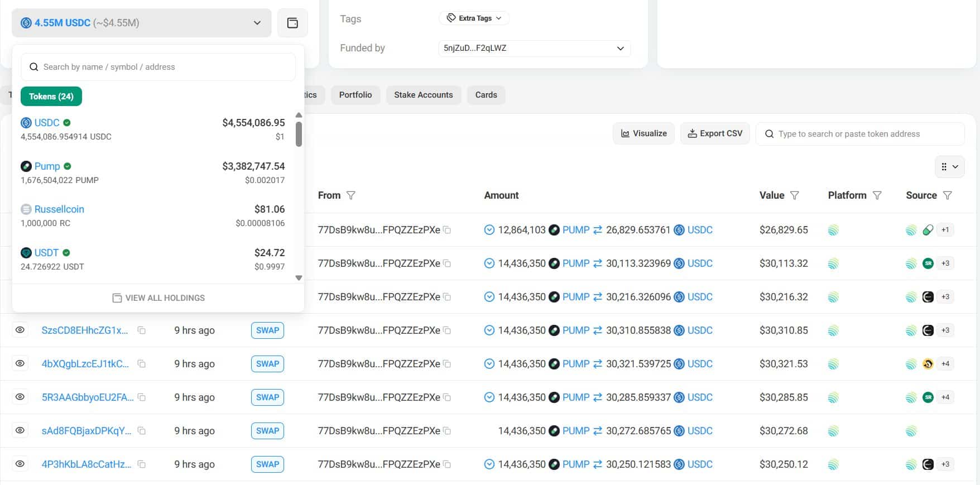This screenshot has height=485, width=980.
Task: Click View All Holdings link
Action: tap(158, 298)
